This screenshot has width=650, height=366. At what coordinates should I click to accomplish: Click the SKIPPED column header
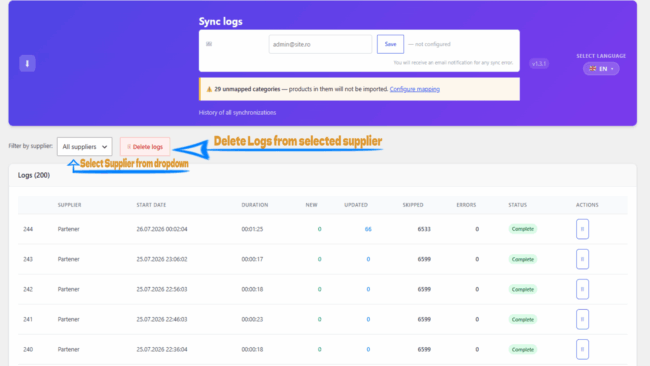pos(413,205)
